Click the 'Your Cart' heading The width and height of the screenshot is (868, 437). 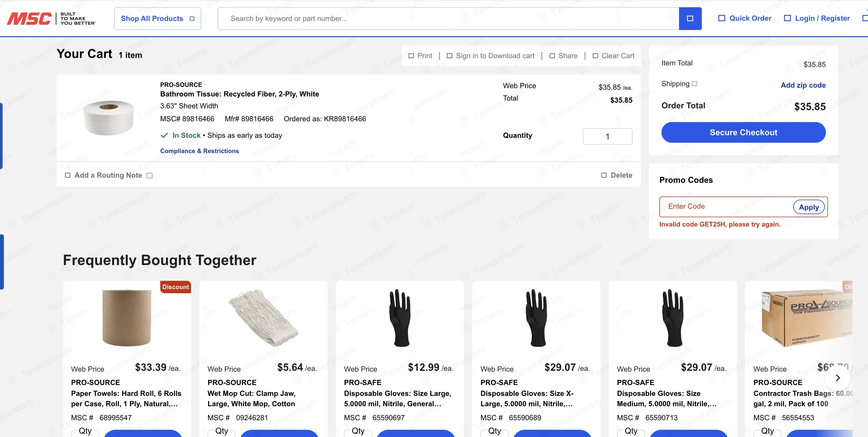pyautogui.click(x=84, y=54)
